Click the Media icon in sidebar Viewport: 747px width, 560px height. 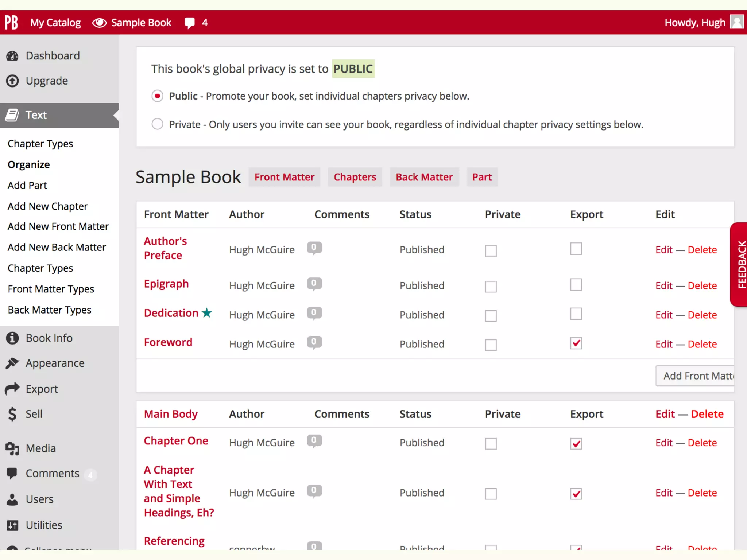point(12,448)
